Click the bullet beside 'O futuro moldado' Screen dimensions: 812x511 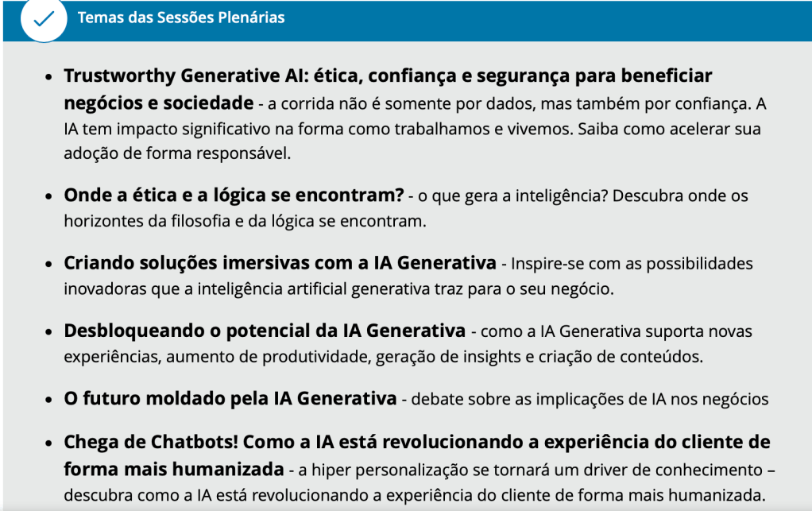click(48, 399)
